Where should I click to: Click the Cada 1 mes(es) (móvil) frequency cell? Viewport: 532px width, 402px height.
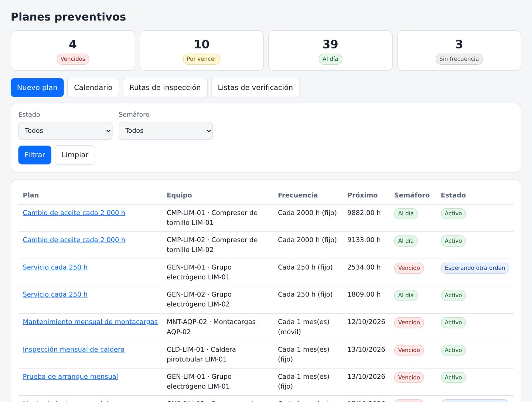click(304, 327)
